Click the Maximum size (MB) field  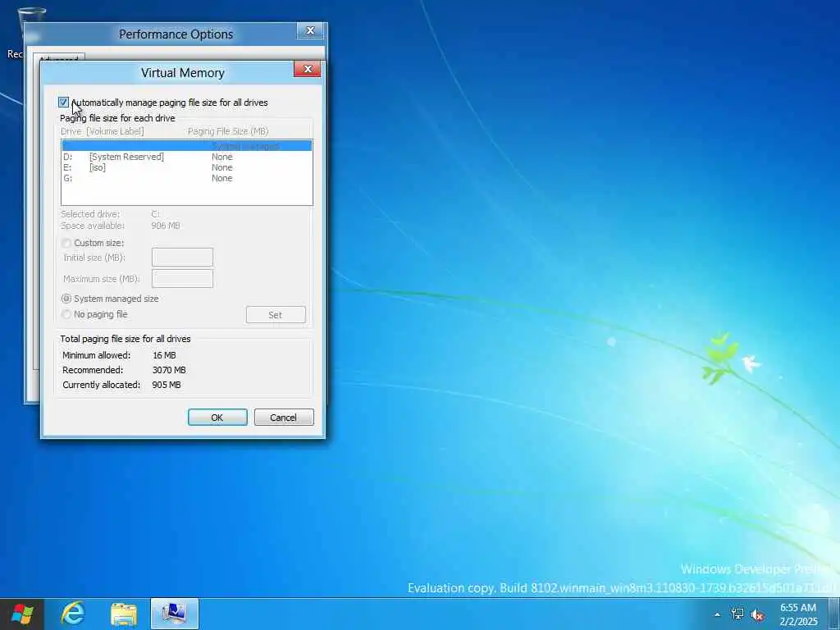pyautogui.click(x=182, y=279)
